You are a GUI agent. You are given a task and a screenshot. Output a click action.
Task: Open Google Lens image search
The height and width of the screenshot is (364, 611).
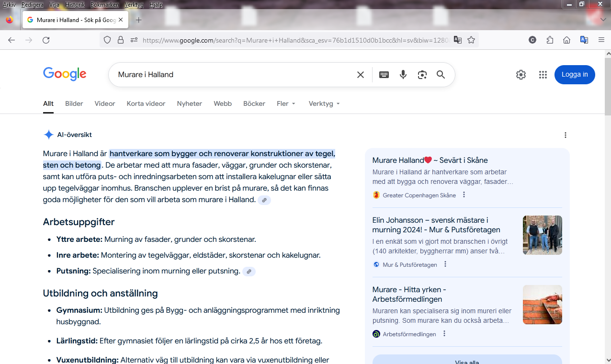422,75
